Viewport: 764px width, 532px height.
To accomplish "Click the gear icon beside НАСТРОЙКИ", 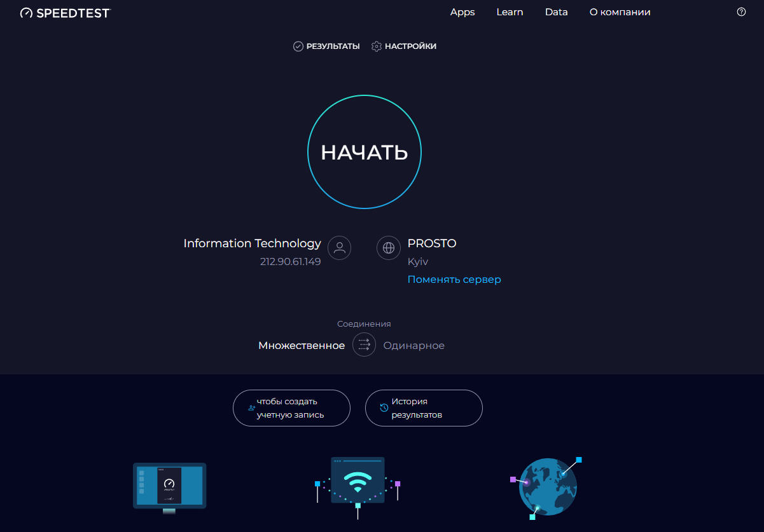I will 376,46.
